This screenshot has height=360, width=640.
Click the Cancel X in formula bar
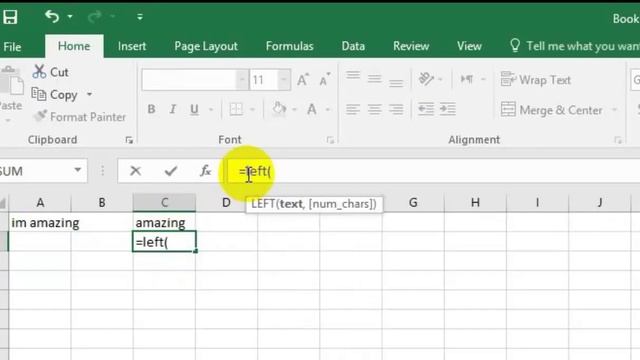click(x=136, y=171)
